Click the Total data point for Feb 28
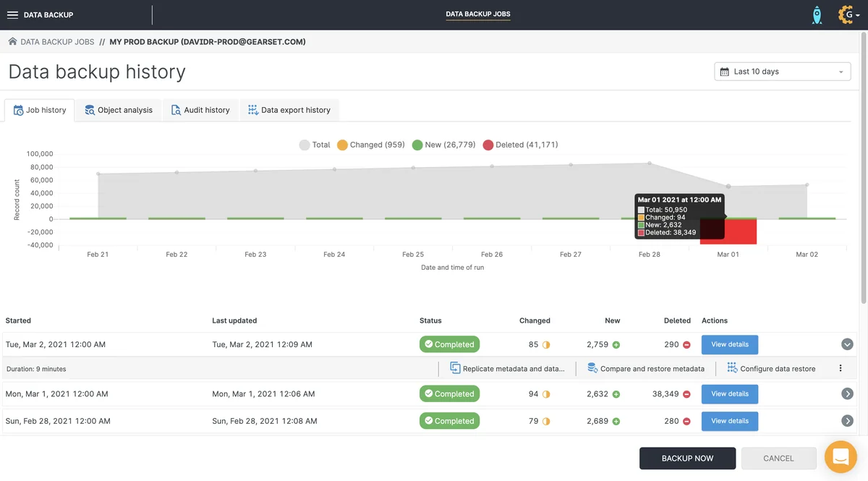868x481 pixels. 650,163
